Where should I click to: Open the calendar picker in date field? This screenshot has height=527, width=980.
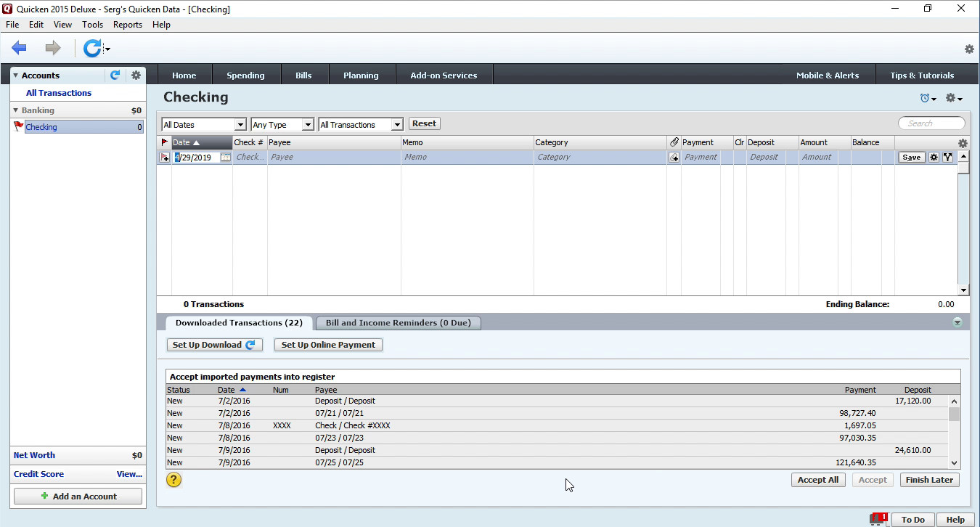click(226, 157)
